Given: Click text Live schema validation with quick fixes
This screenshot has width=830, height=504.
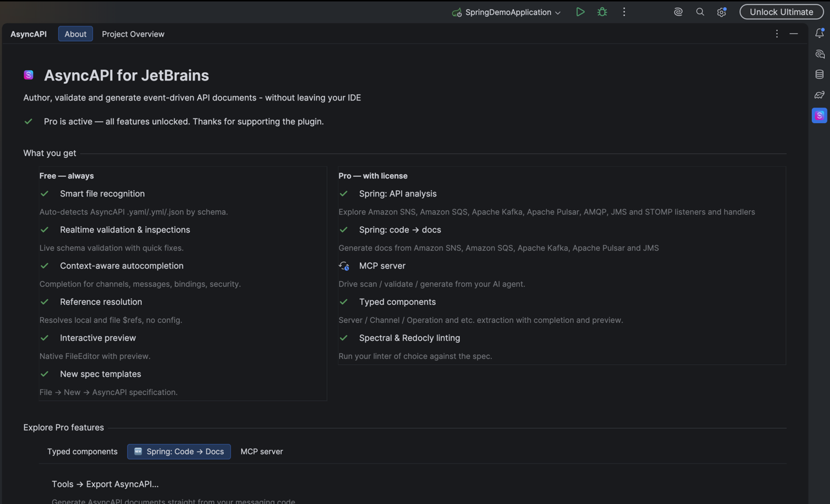Looking at the screenshot, I should coord(112,247).
